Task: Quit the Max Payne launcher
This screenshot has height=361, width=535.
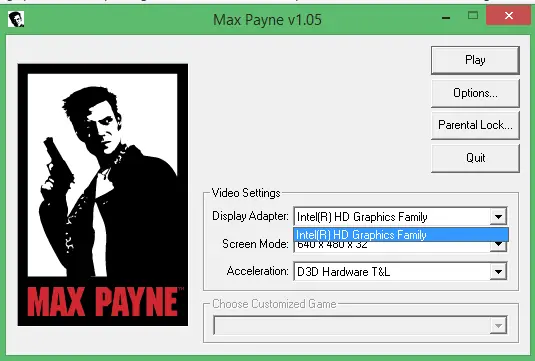Action: point(475,158)
